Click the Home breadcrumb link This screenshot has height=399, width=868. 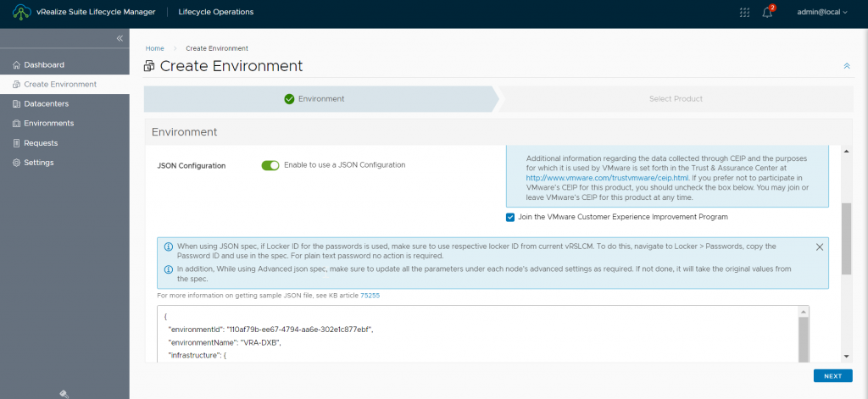click(x=154, y=48)
